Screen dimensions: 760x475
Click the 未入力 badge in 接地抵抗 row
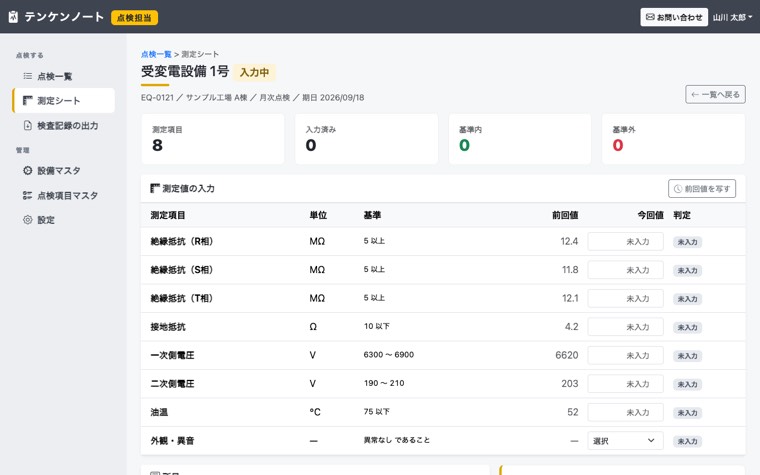point(687,328)
